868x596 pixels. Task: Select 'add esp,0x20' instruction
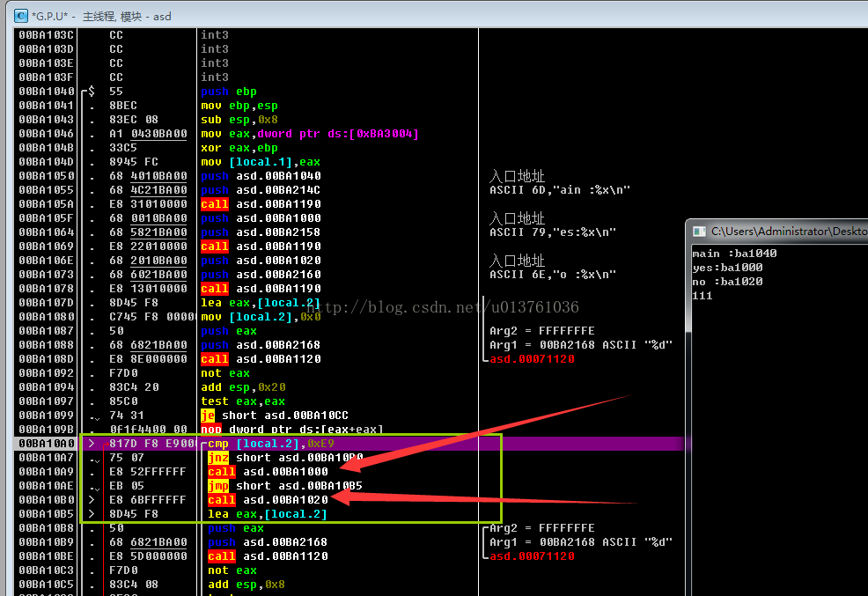(x=243, y=387)
